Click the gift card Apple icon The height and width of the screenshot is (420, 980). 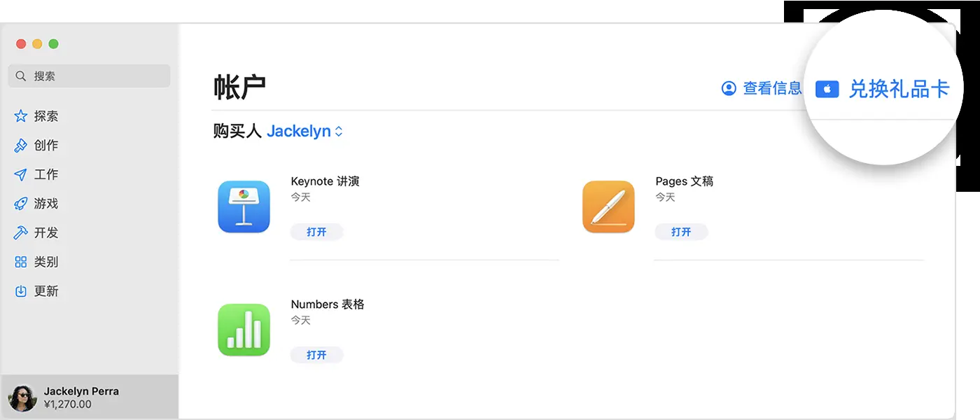(x=827, y=89)
